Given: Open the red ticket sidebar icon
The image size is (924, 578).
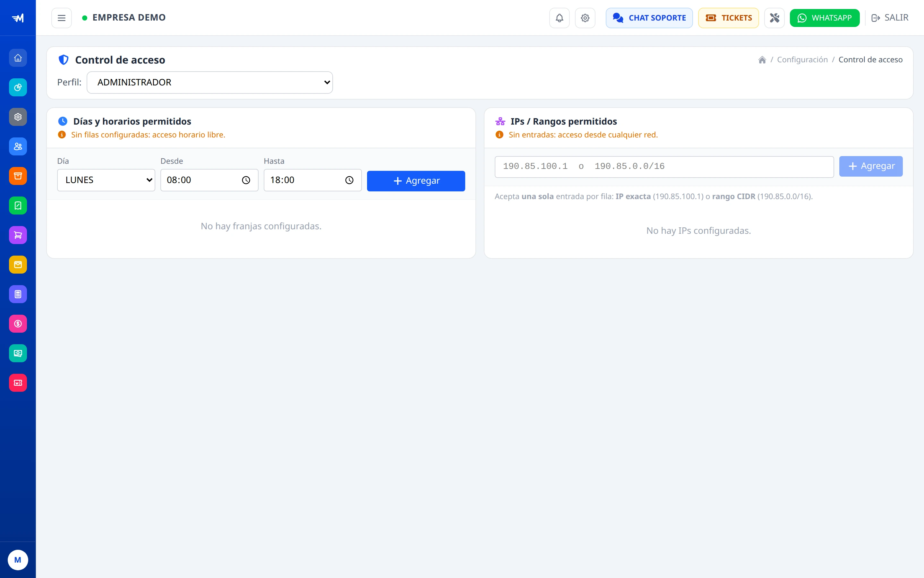Looking at the screenshot, I should 18,383.
